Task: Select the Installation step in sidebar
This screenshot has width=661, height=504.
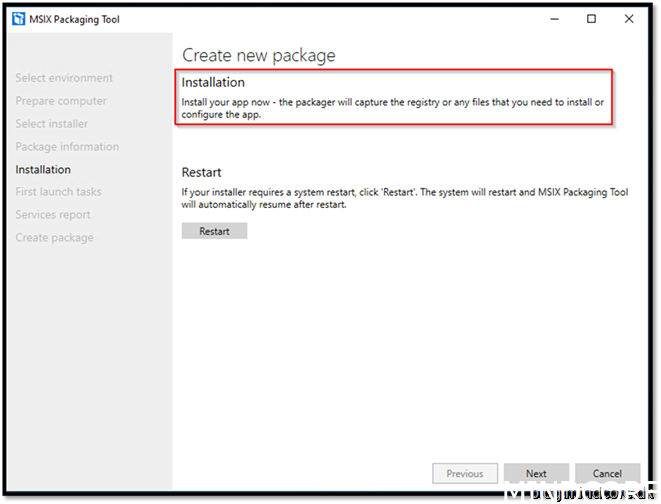Action: tap(43, 169)
